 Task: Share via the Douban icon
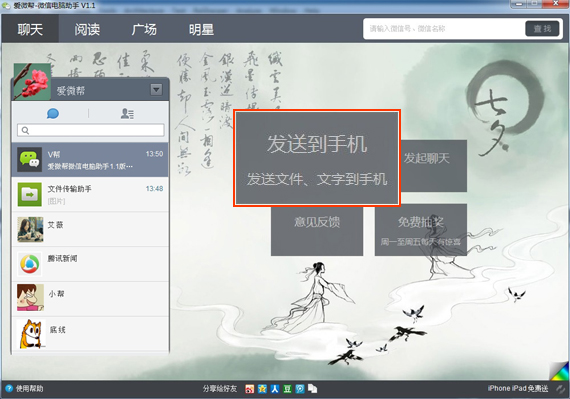pos(287,389)
